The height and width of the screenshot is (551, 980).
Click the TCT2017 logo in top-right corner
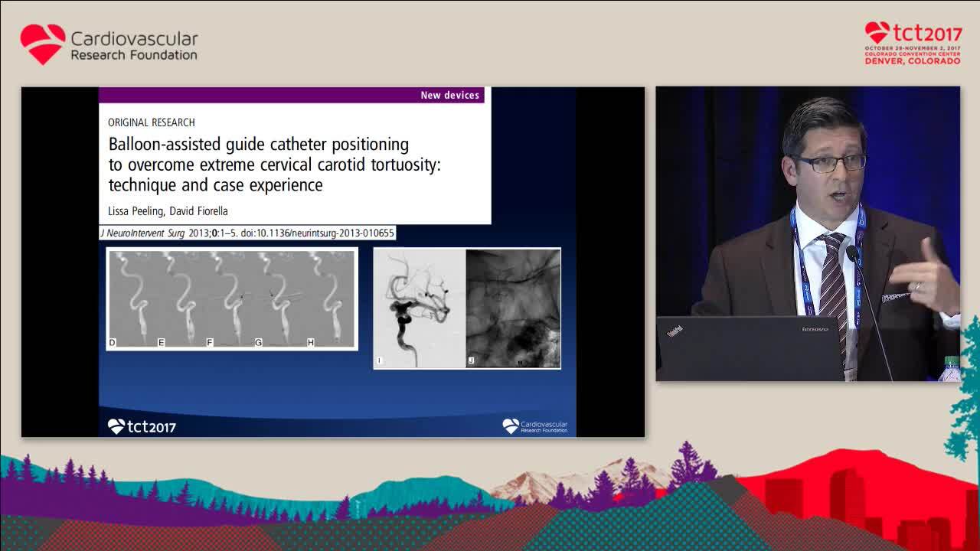click(x=913, y=34)
